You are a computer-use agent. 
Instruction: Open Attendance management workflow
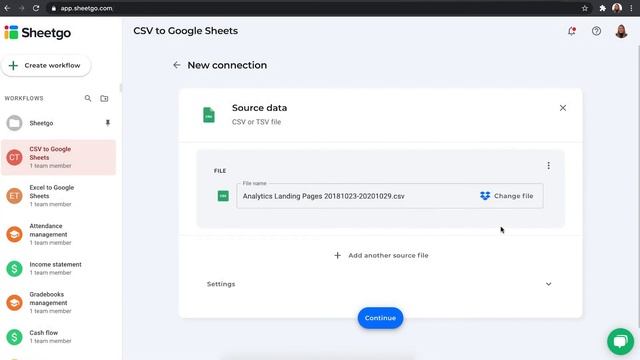[x=58, y=234]
